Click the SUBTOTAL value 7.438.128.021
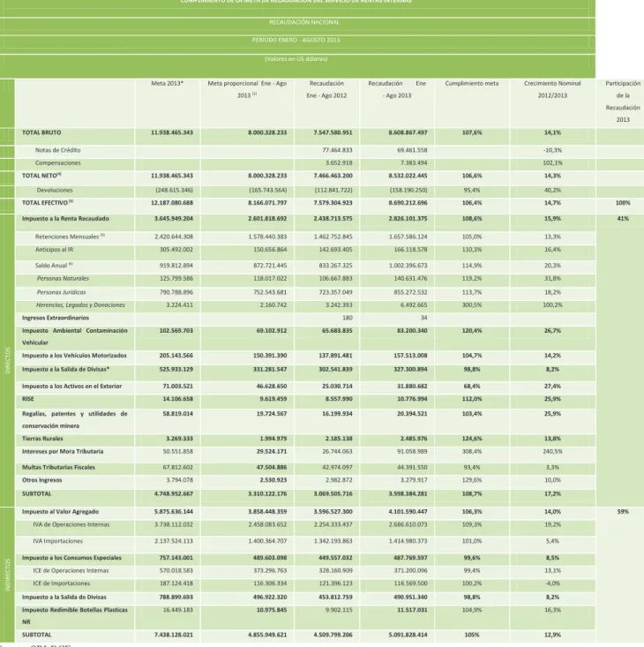644x647 pixels. [x=174, y=635]
